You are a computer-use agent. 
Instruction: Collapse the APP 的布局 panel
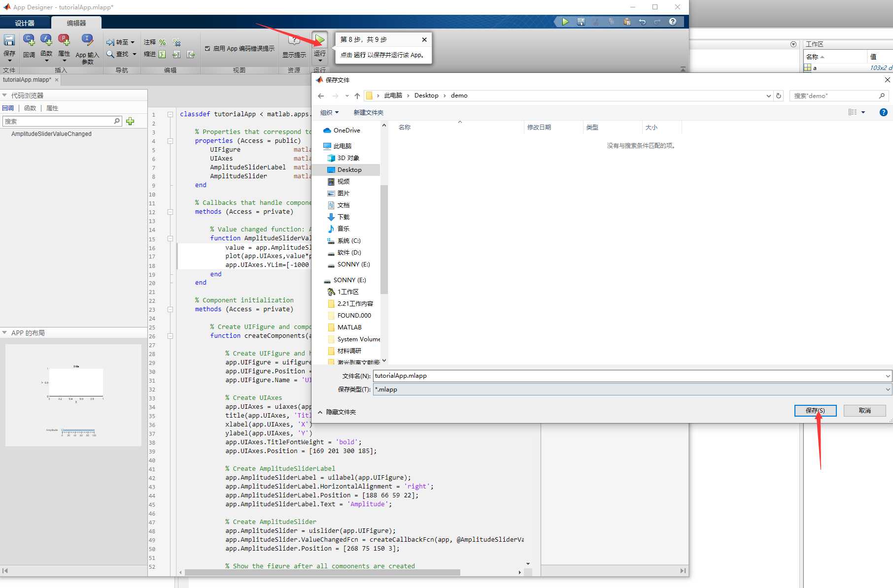pos(4,333)
